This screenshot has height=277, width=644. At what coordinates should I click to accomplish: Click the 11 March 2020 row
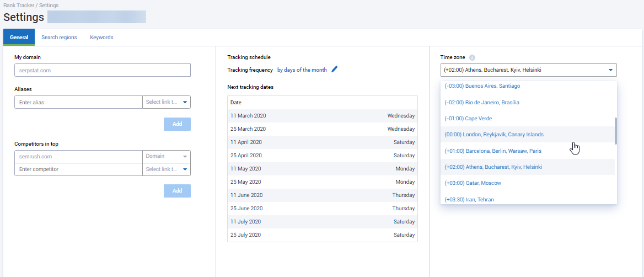[x=323, y=116]
